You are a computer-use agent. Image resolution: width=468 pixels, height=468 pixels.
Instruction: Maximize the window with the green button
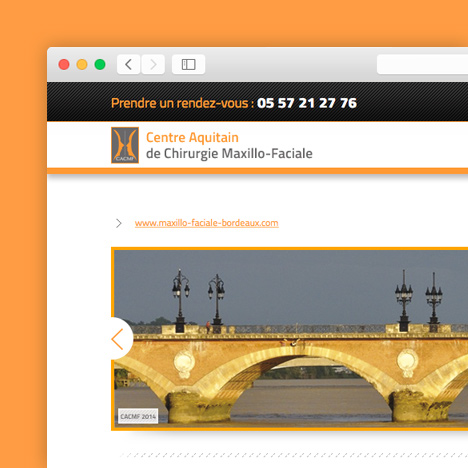(100, 64)
